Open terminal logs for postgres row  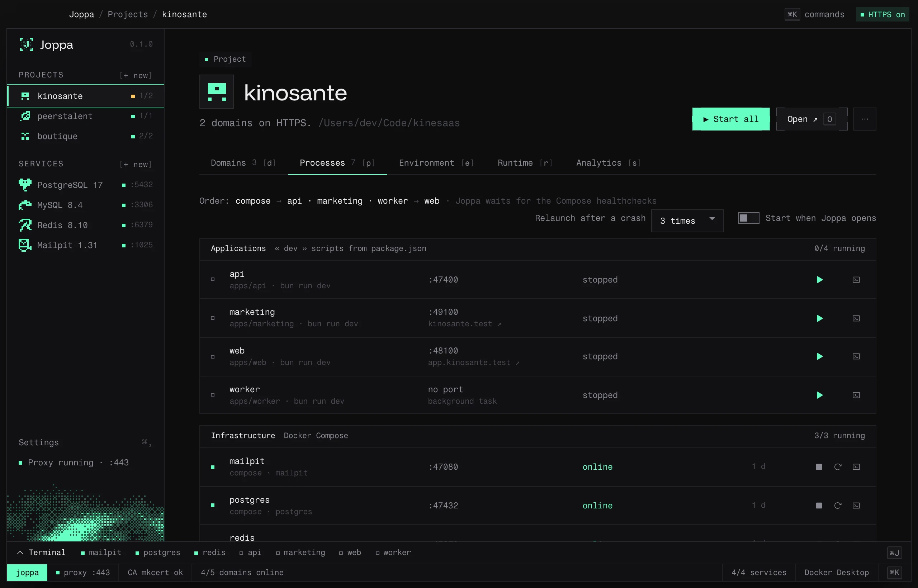856,506
